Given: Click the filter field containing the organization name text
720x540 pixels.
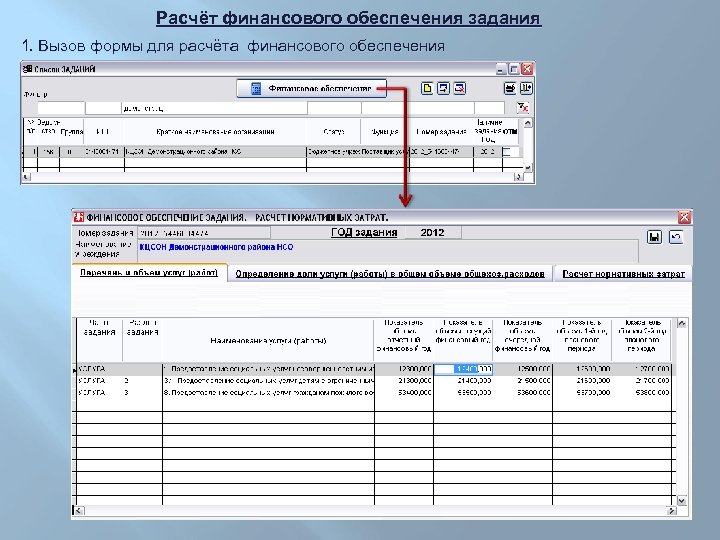Looking at the screenshot, I should (214, 108).
